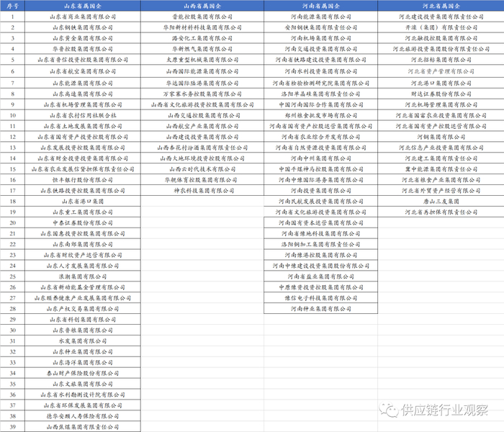504x432 pixels.
Task: Select the 河南省属国企 column header
Action: (x=321, y=6)
